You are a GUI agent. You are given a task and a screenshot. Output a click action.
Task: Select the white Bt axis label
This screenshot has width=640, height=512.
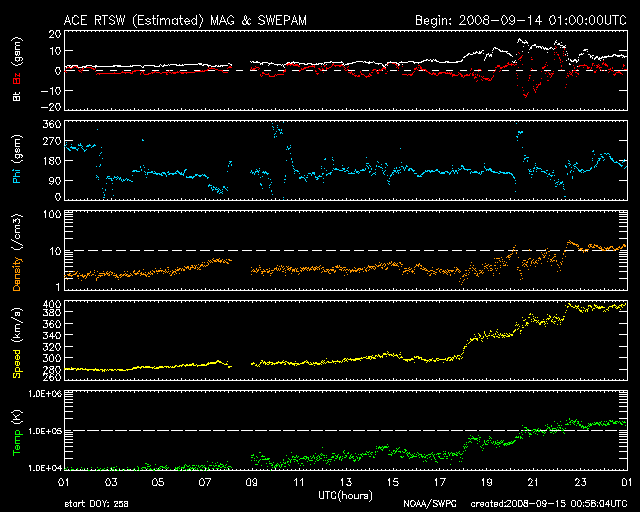[16, 96]
